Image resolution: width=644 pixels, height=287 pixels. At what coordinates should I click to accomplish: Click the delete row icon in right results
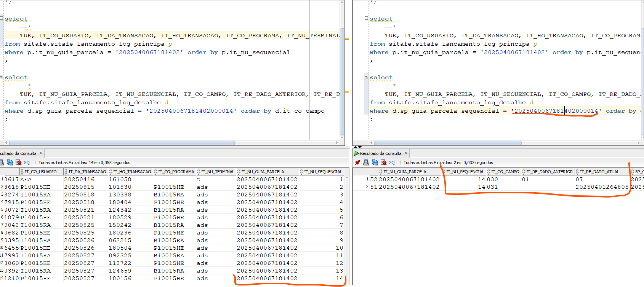383,163
